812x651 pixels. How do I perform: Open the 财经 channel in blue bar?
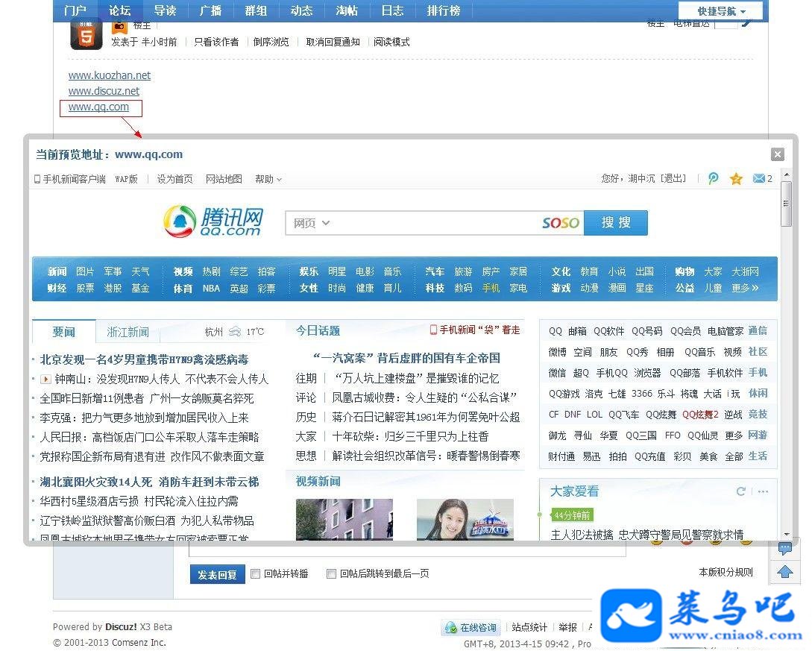[57, 289]
